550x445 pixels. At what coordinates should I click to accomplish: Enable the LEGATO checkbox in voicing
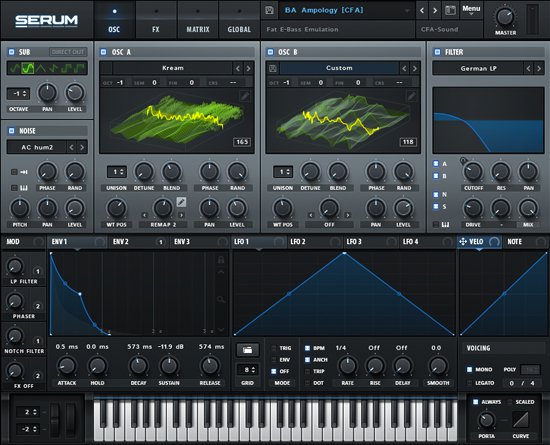coord(470,383)
